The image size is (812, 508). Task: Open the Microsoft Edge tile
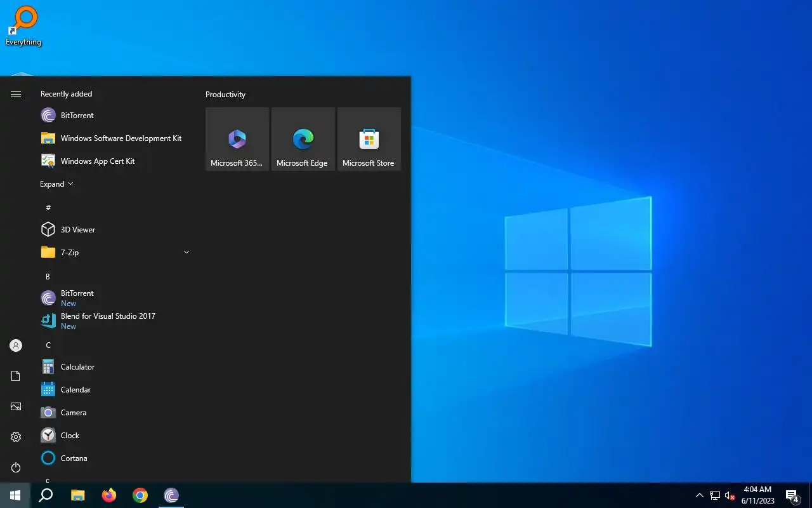[x=303, y=139]
